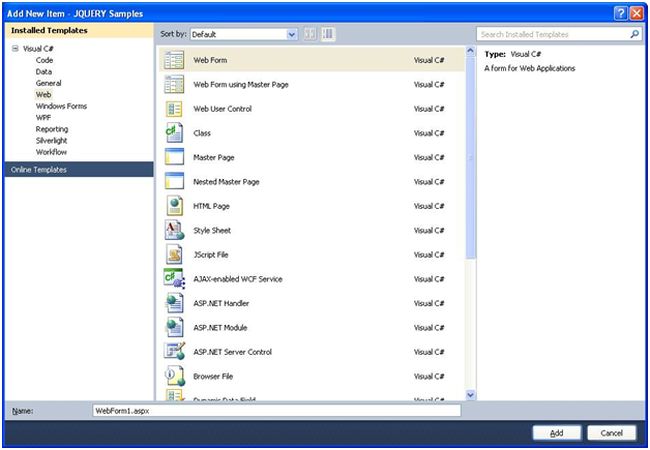This screenshot has height=450, width=650.
Task: Click the ASP.NET Module icon
Action: (x=174, y=327)
